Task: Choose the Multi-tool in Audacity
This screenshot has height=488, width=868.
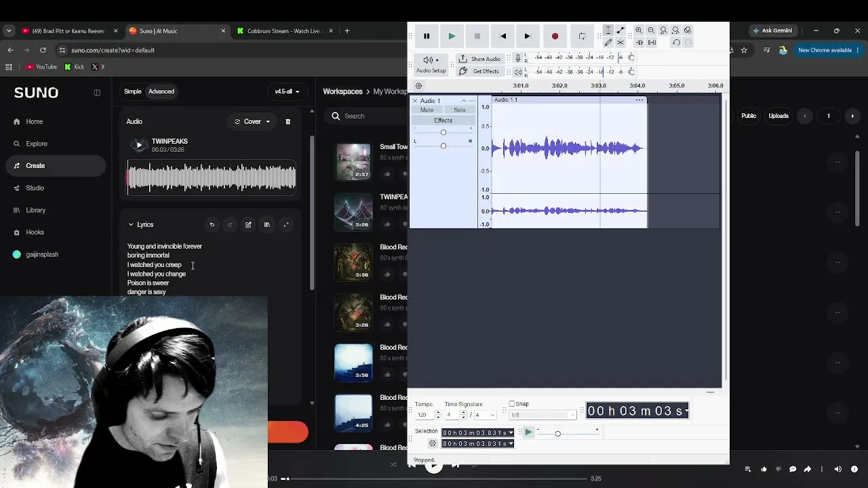Action: [x=620, y=43]
